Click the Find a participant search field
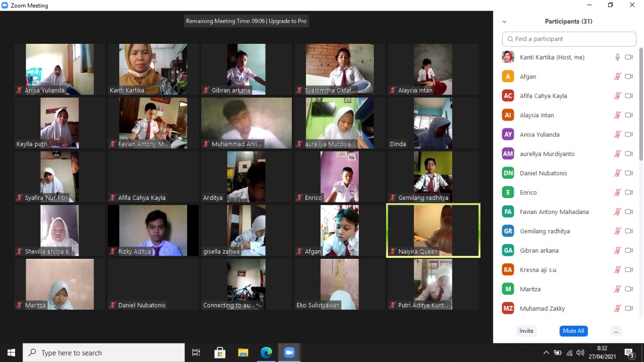This screenshot has width=644, height=362. pos(569,39)
